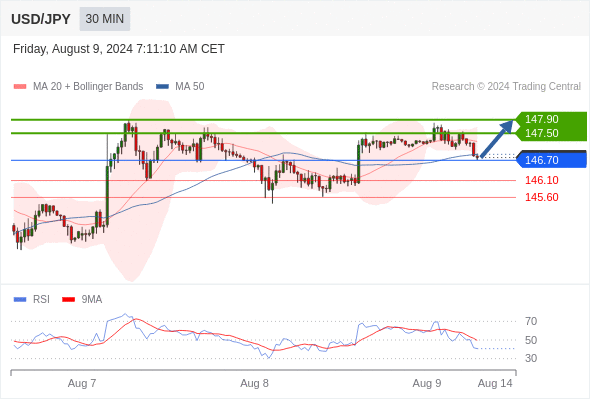
Task: Click the MA 50 blue legend swatch
Action: pyautogui.click(x=162, y=87)
